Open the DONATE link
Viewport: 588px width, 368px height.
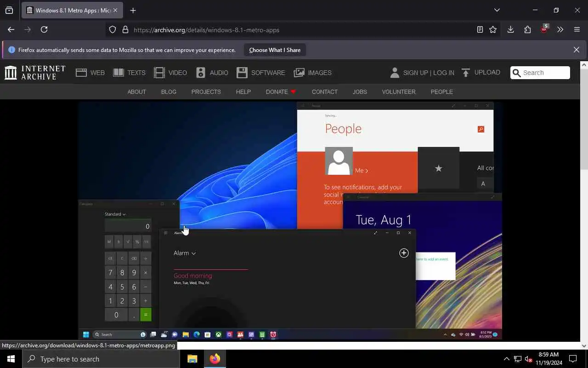pyautogui.click(x=281, y=92)
